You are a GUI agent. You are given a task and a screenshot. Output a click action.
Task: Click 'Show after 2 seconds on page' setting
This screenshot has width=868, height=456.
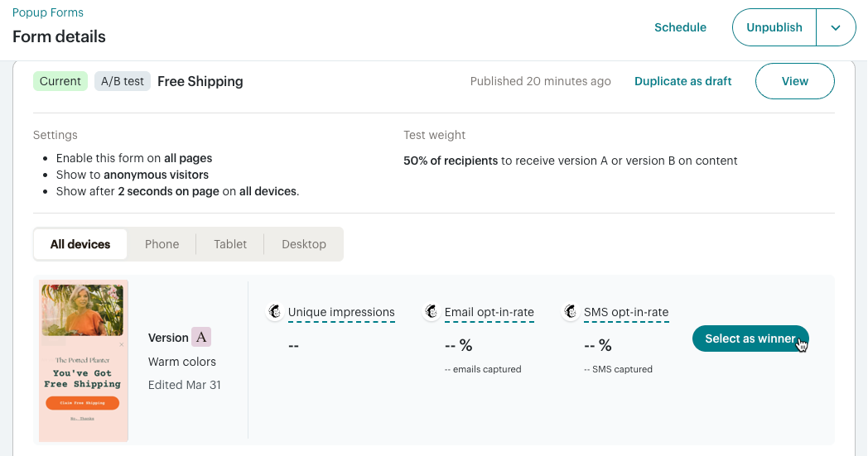(x=178, y=191)
